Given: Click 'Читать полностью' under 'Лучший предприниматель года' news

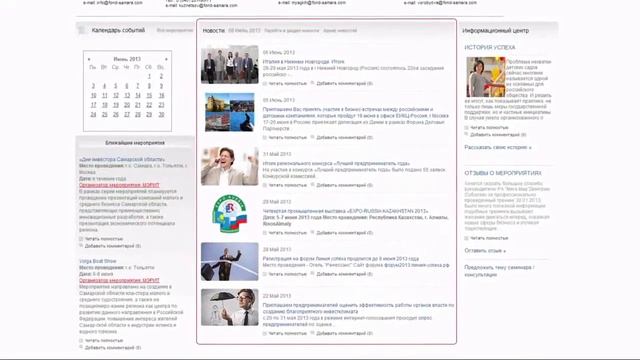Looking at the screenshot, I should click(x=287, y=185).
